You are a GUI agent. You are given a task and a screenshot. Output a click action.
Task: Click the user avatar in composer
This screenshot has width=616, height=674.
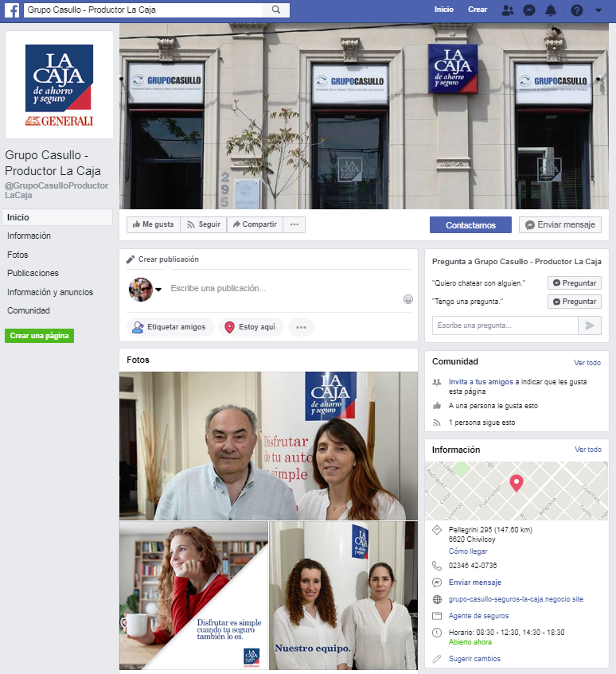(141, 290)
